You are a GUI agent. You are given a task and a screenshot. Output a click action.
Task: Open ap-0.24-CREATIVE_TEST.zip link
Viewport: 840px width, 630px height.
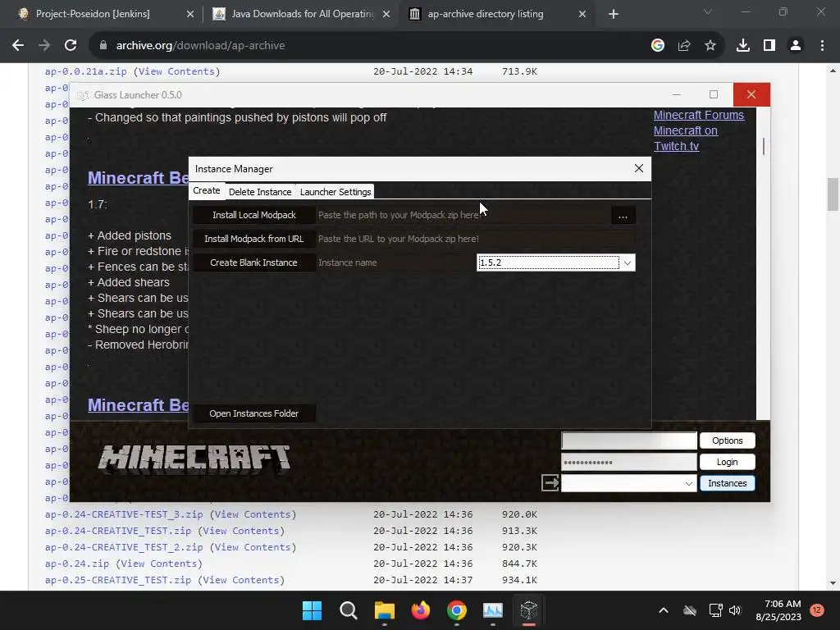[118, 531]
